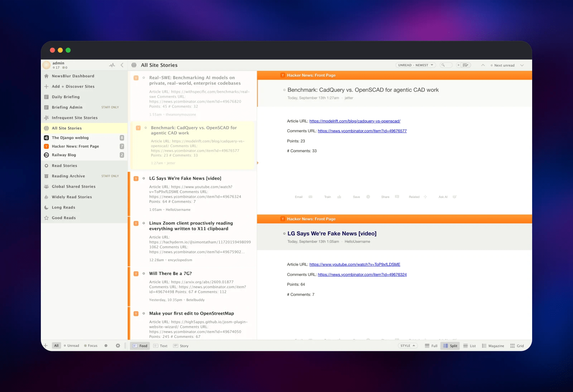Open Global Shared Stories

[84, 186]
